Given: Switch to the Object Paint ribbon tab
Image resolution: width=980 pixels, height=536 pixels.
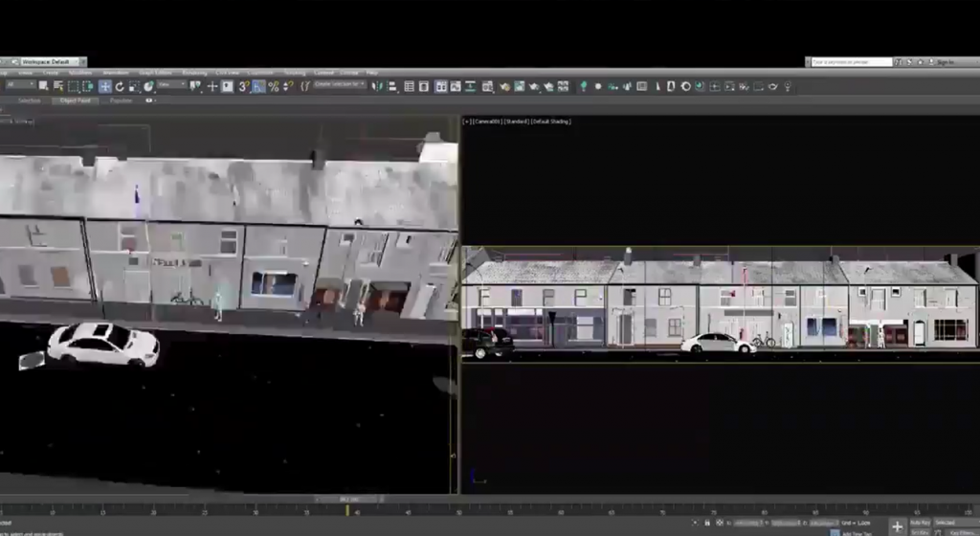Looking at the screenshot, I should [75, 100].
